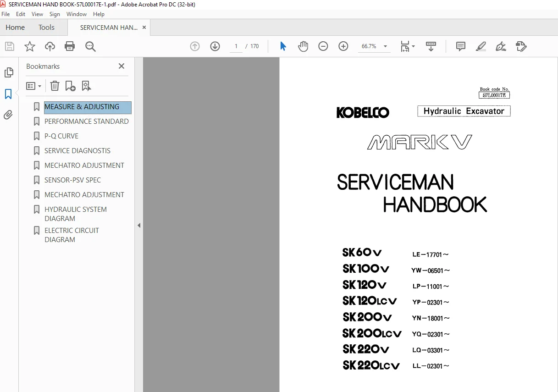
Task: Open the Find text search icon
Action: (90, 46)
